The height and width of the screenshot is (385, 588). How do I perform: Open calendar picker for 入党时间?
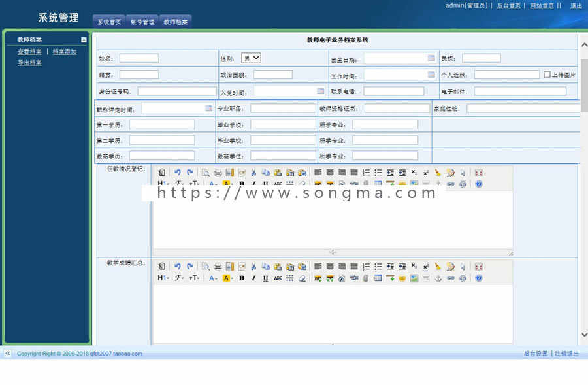click(x=320, y=91)
